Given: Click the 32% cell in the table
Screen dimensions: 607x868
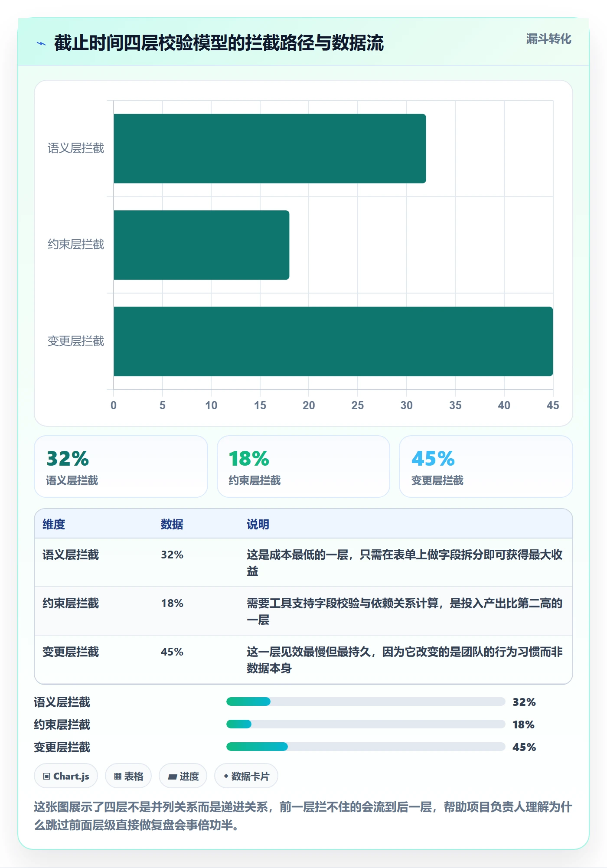Looking at the screenshot, I should [x=172, y=555].
